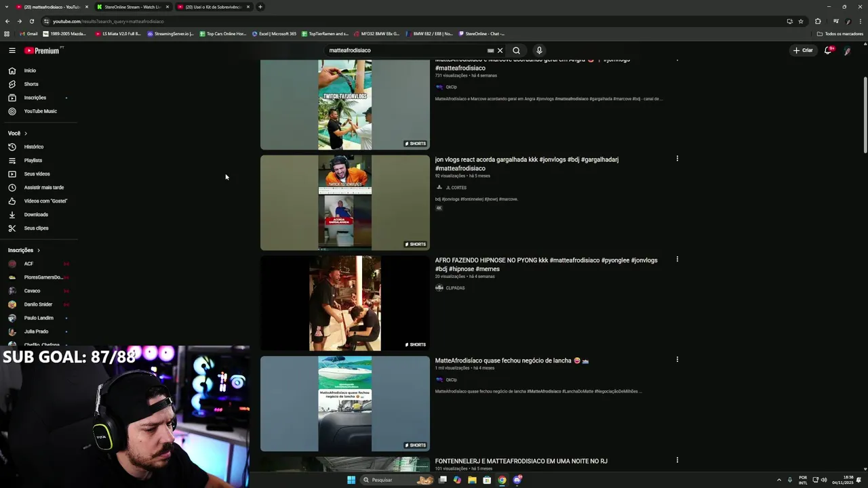Screen dimensions: 868x488
Task: Open options menu for jon vlogs react video
Action: pyautogui.click(x=677, y=159)
